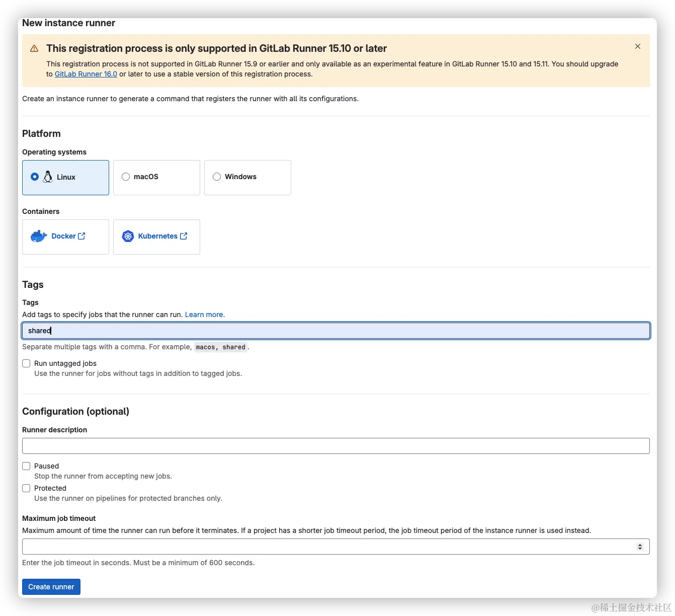Open the Kubernetes container link
Image resolution: width=675 pixels, height=616 pixels.
pyautogui.click(x=157, y=236)
